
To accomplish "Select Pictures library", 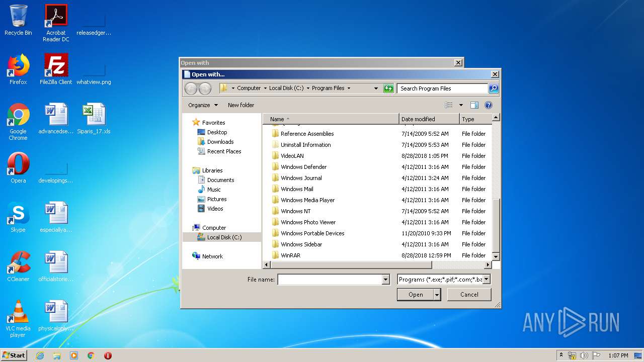I will [x=217, y=199].
